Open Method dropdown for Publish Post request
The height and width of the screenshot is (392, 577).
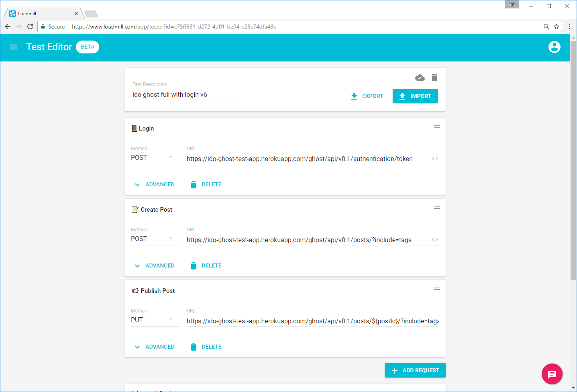[155, 320]
